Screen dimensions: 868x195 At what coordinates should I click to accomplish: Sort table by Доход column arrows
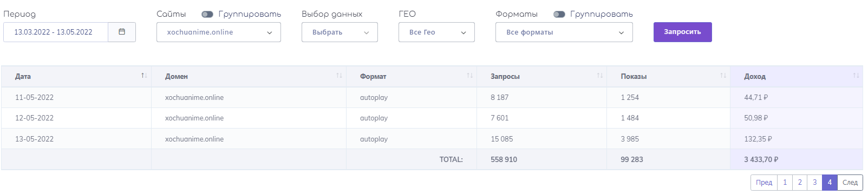click(x=856, y=76)
